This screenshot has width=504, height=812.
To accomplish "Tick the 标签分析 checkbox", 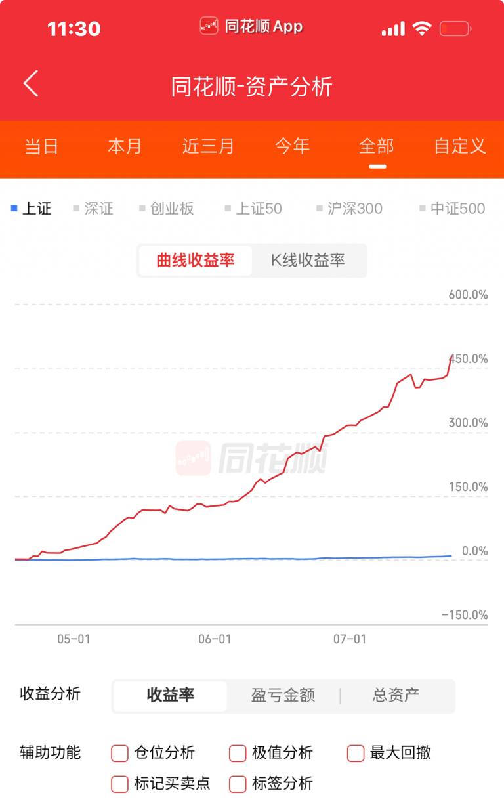I will 238,784.
